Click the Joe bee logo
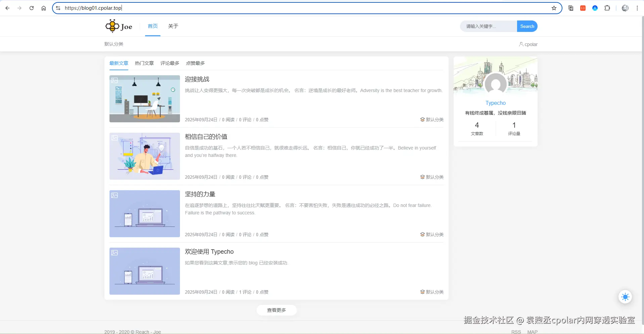 pos(119,26)
